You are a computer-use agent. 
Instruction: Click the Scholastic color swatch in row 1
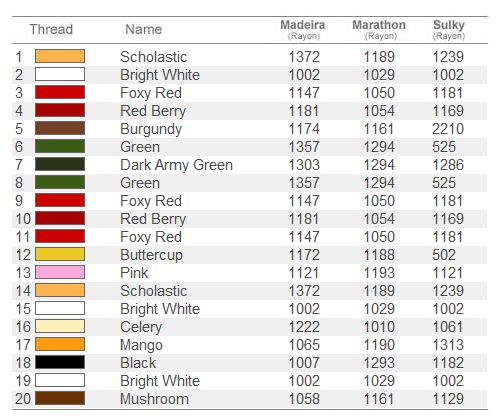[60, 56]
